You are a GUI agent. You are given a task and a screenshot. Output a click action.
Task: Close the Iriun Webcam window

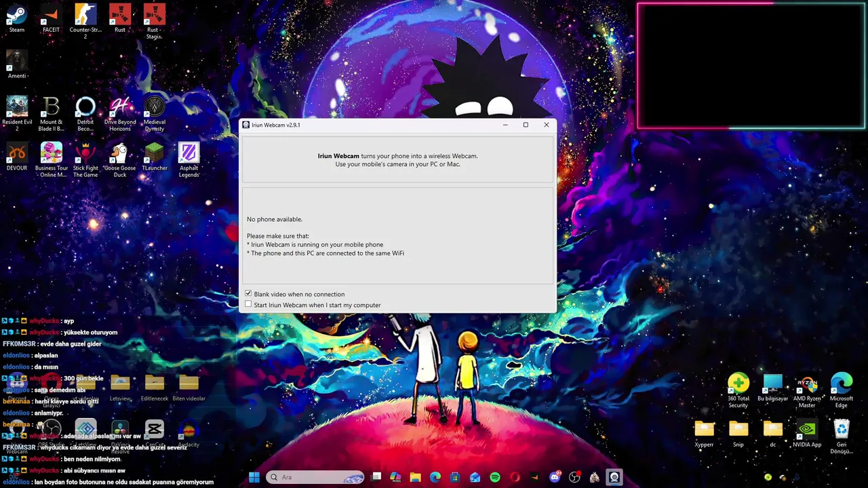pos(547,125)
